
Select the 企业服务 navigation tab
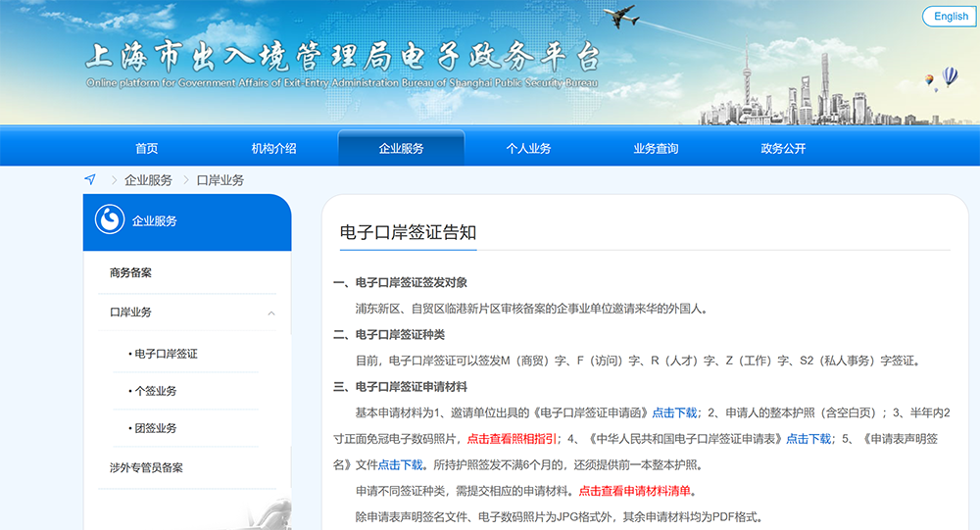coord(401,149)
